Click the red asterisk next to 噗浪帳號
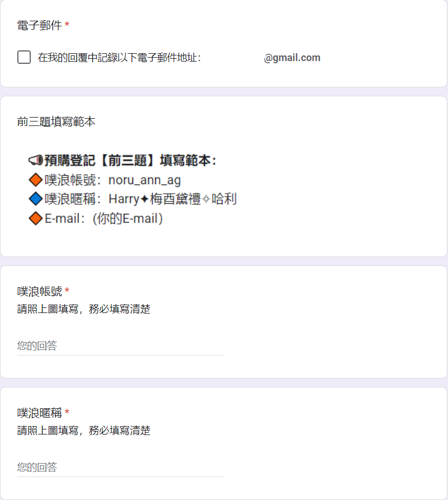 [x=67, y=290]
